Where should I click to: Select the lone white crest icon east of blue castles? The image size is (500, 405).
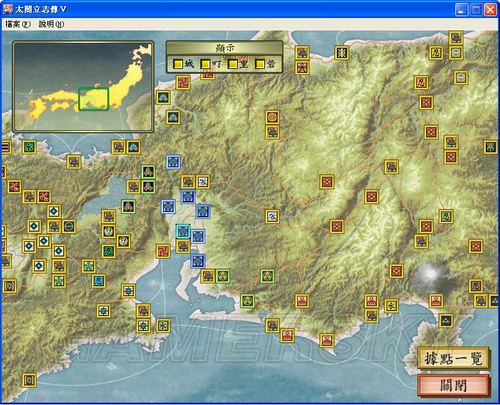(272, 216)
